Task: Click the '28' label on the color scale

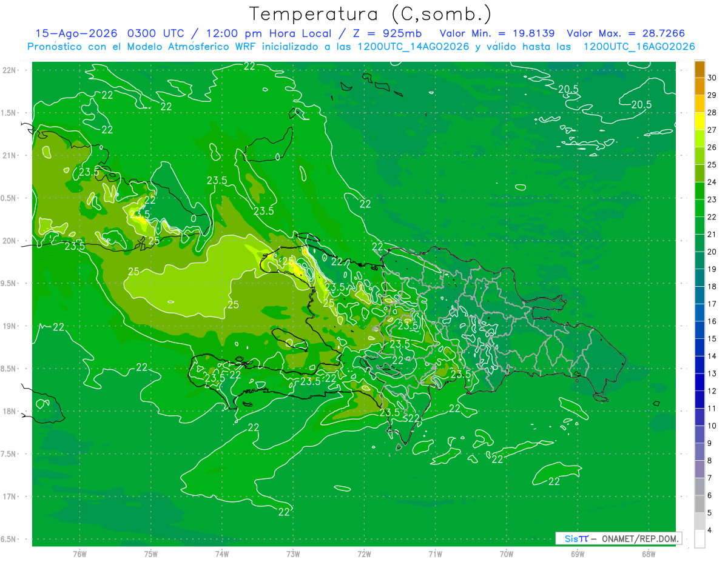Action: [712, 112]
